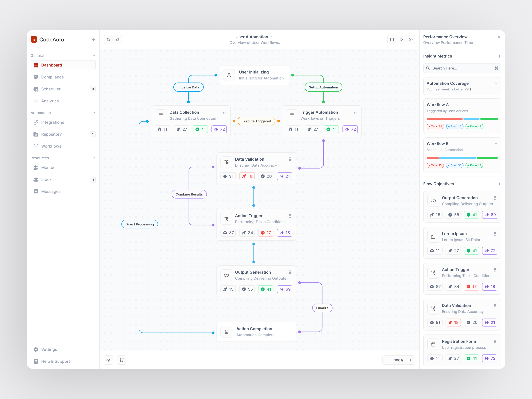This screenshot has height=399, width=532.
Task: Select Workflows in the sidebar
Action: (x=51, y=146)
